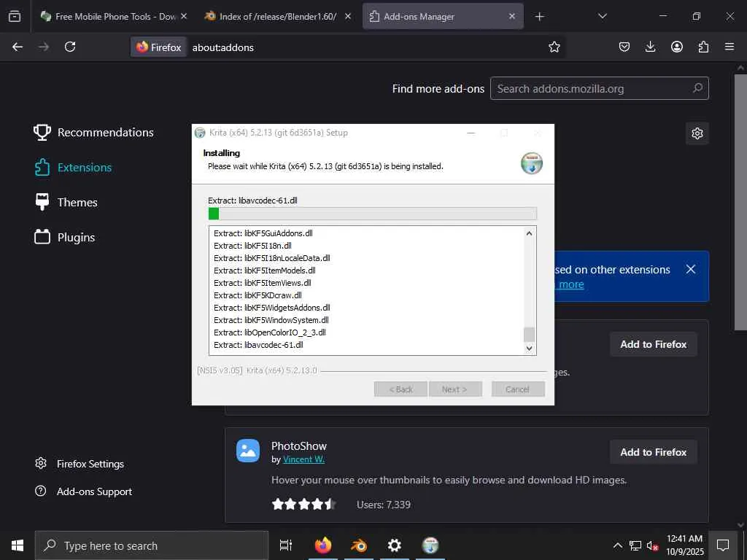Viewport: 747px width, 560px height.
Task: Click the Krita install progress bar
Action: 373,214
